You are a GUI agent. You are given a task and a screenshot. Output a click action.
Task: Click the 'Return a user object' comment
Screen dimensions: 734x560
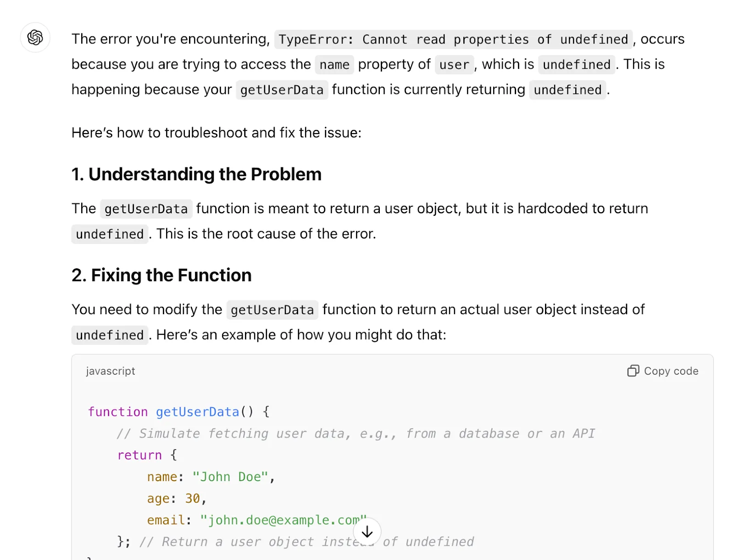pos(306,542)
